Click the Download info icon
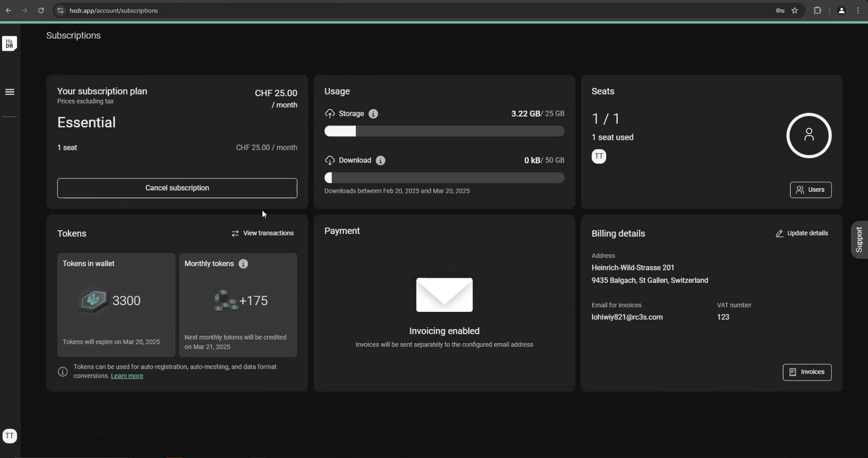868x458 pixels. pos(380,161)
